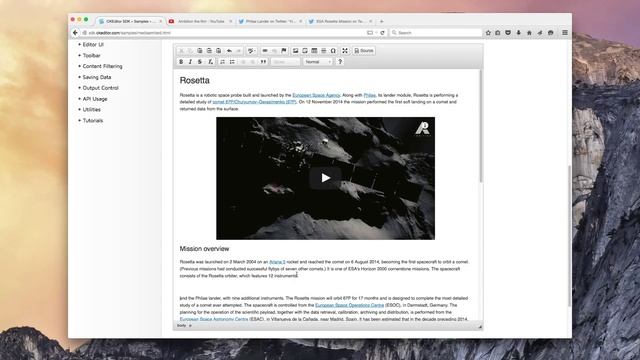640x360 pixels.
Task: Click the Increase Indent icon
Action: pos(253,62)
